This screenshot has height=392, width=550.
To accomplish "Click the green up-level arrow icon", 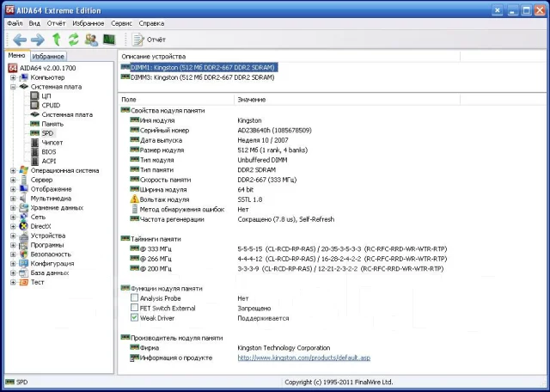I will (x=56, y=40).
